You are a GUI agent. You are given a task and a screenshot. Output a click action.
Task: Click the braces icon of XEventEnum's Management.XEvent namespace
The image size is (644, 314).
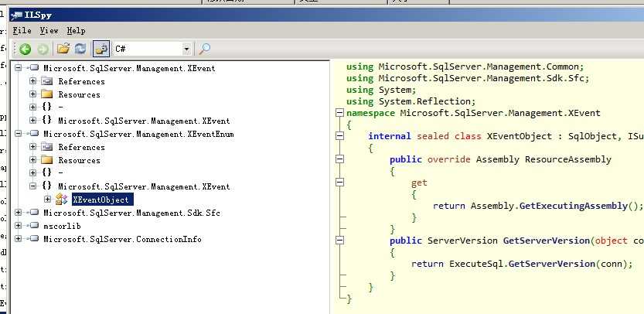click(x=47, y=186)
